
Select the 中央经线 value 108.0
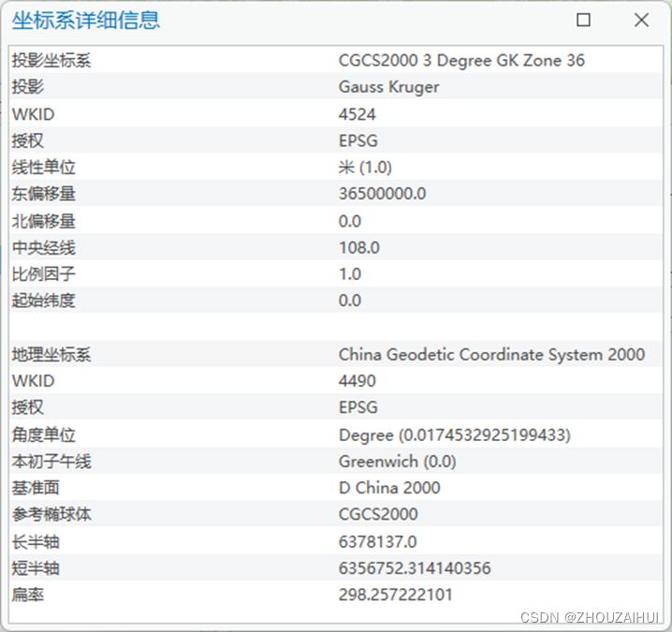click(358, 247)
